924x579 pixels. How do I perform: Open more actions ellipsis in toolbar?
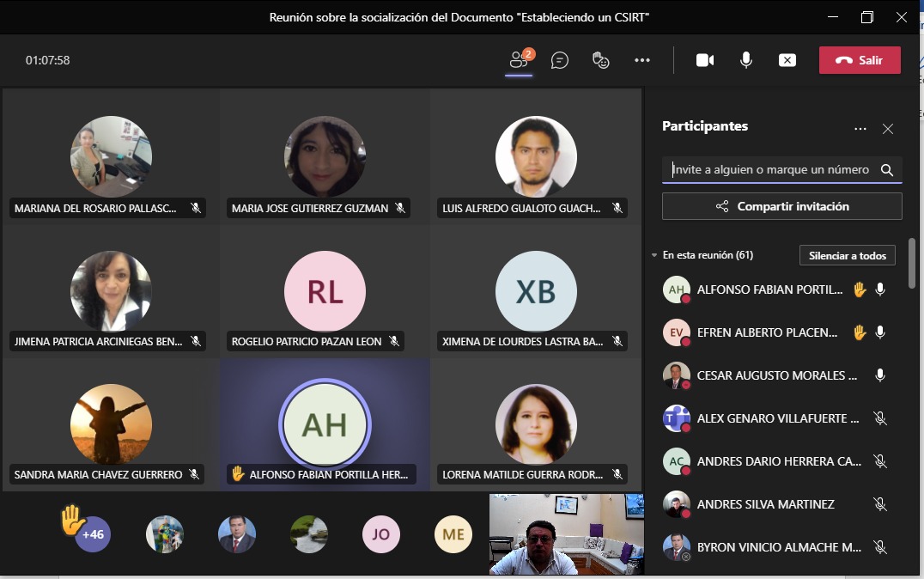[641, 60]
